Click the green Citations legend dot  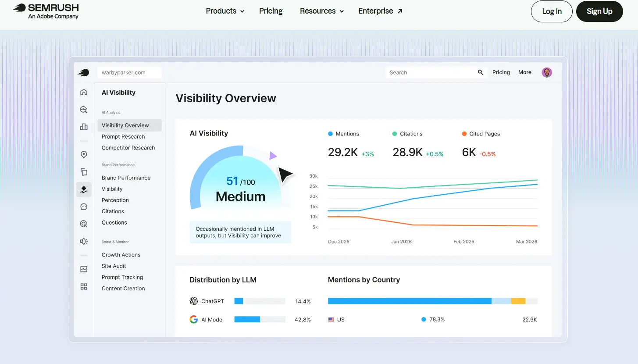[395, 134]
